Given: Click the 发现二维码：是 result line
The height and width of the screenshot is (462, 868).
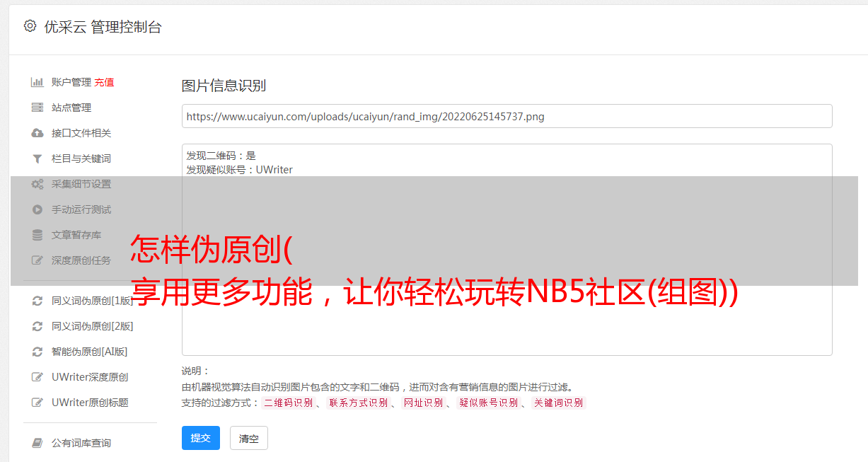Looking at the screenshot, I should 221,156.
